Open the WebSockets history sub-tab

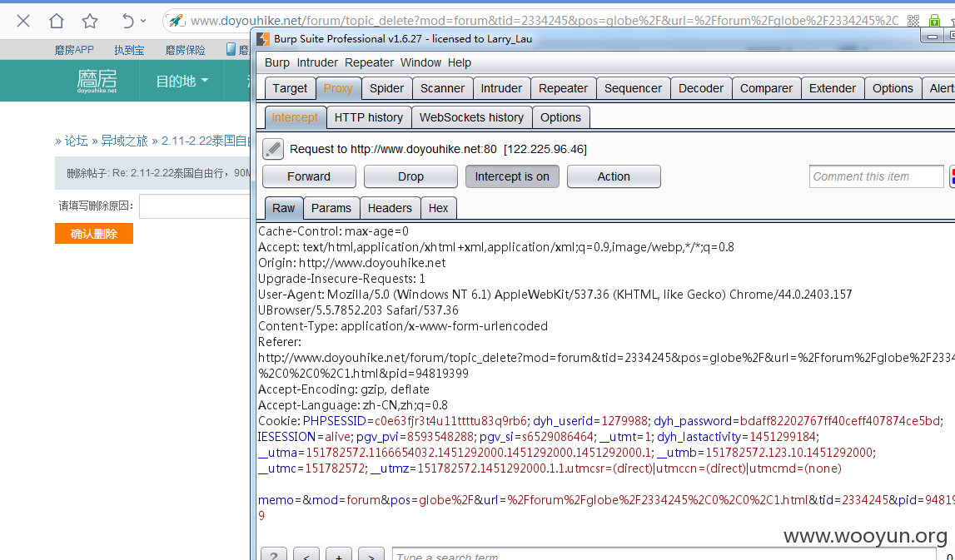[471, 117]
